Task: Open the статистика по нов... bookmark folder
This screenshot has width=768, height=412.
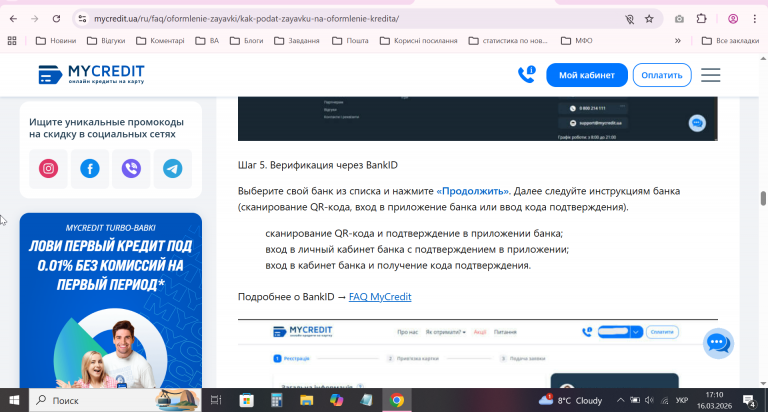Action: point(508,41)
